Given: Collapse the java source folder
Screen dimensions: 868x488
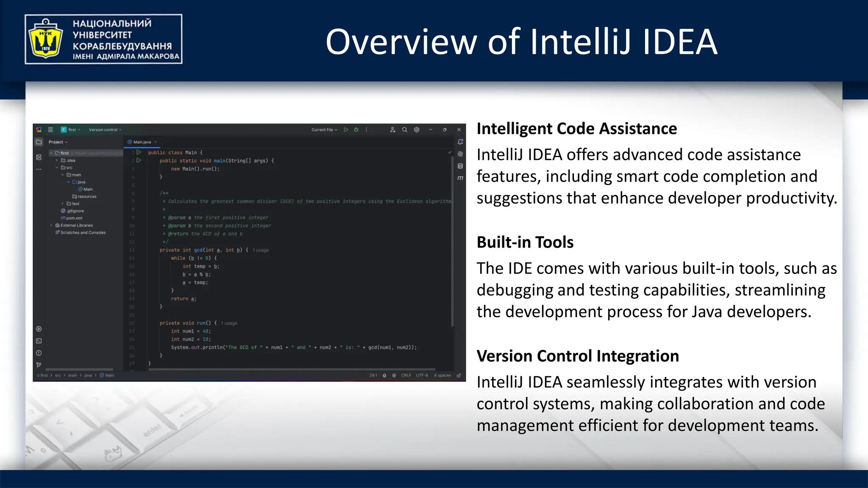Looking at the screenshot, I should (68, 182).
